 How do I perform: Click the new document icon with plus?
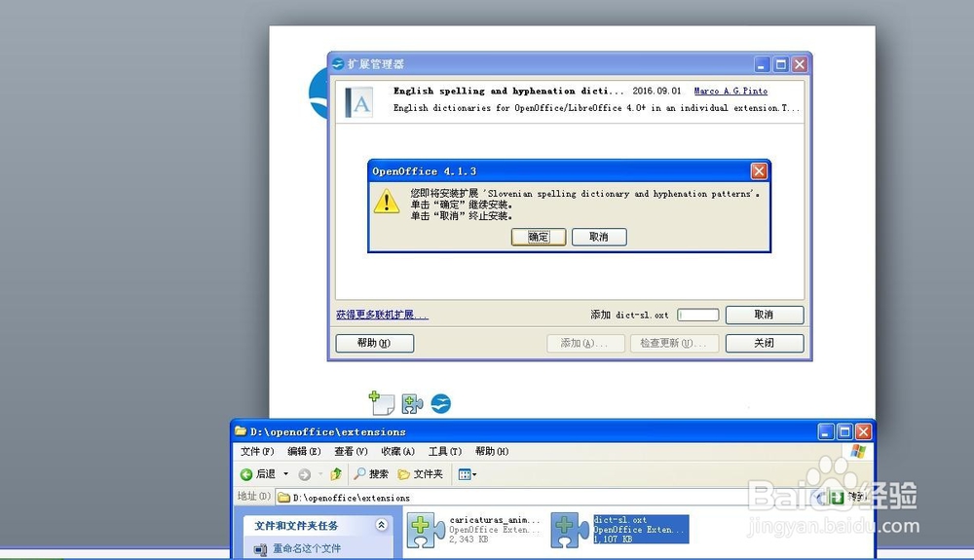tap(382, 403)
